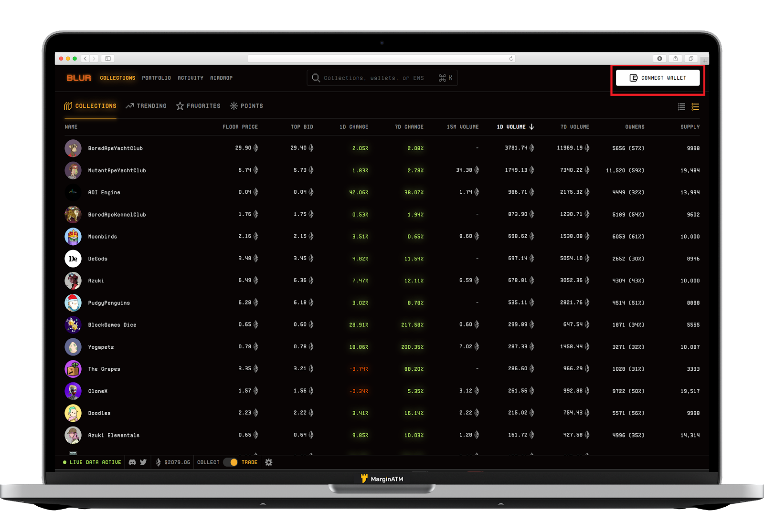Switch to the Trending tab
Screen dimensions: 764x532
(x=146, y=106)
